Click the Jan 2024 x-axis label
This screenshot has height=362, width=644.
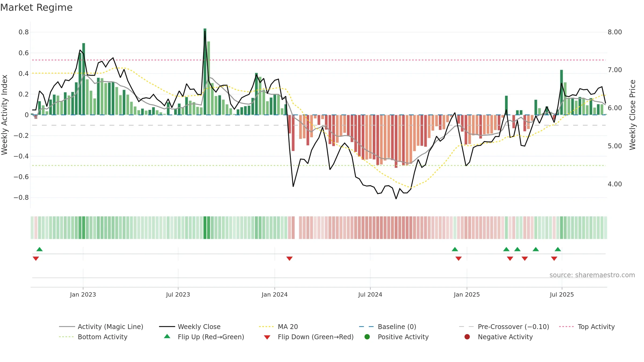[275, 294]
